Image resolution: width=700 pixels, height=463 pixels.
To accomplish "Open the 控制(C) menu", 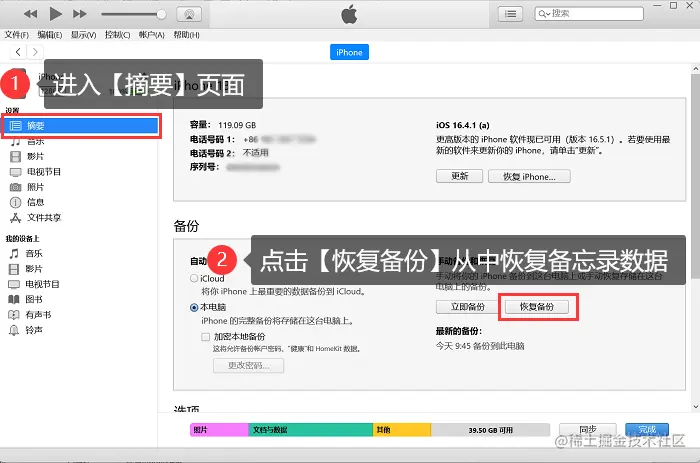I will click(117, 35).
